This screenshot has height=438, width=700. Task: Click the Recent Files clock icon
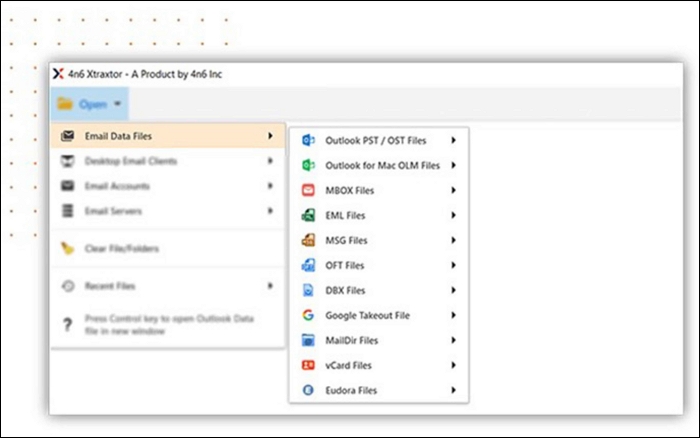pyautogui.click(x=68, y=286)
